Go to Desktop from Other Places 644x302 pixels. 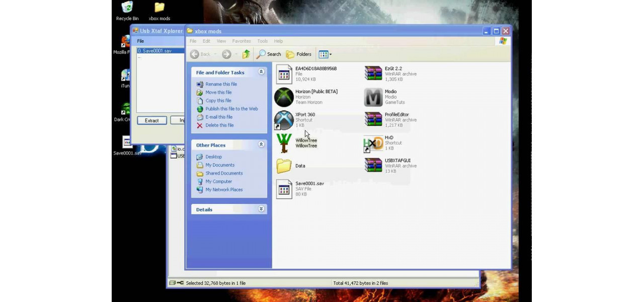[x=213, y=157]
